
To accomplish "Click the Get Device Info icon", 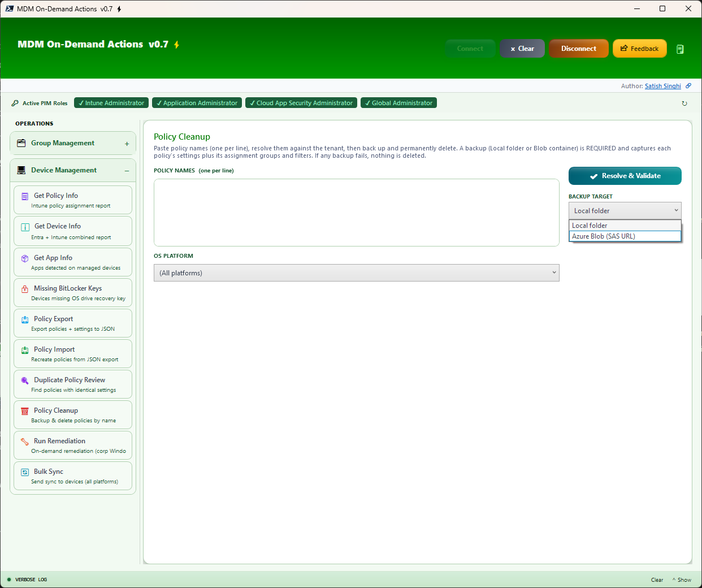I will click(25, 227).
